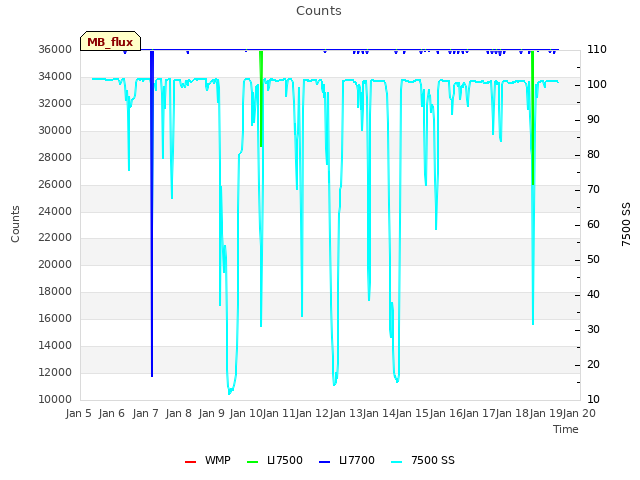Viewport: 640px width, 480px height.
Task: Click the red WMP legend color marker
Action: pos(191,462)
